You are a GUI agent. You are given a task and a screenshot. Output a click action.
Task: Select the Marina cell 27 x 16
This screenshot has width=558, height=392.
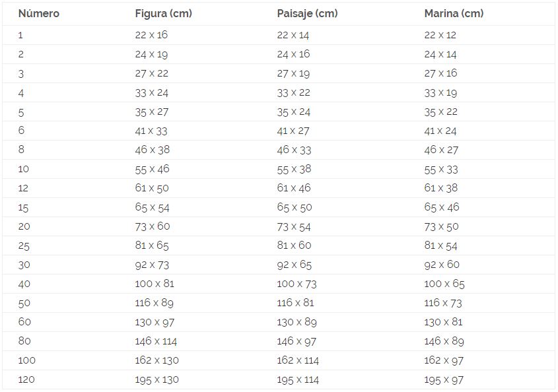[440, 73]
